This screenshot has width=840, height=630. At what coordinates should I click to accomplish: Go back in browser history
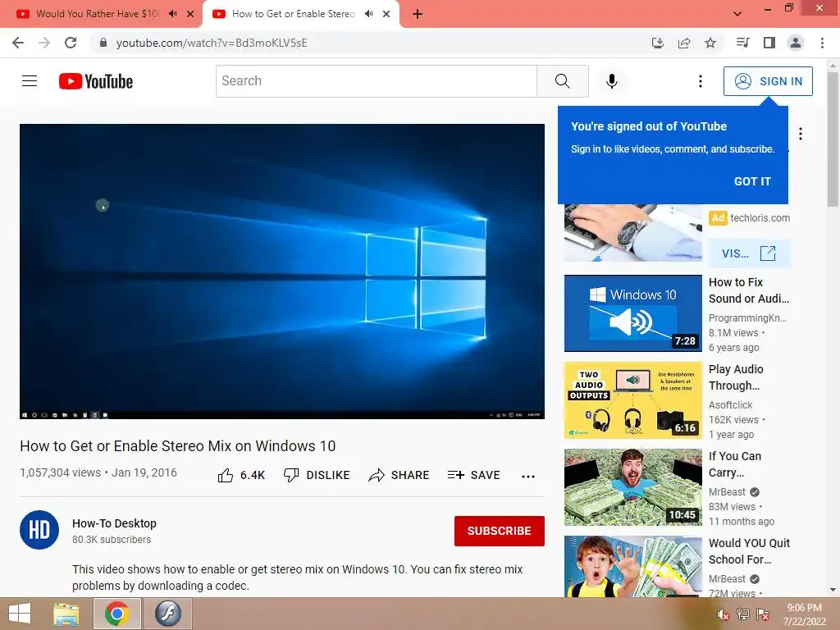[18, 43]
